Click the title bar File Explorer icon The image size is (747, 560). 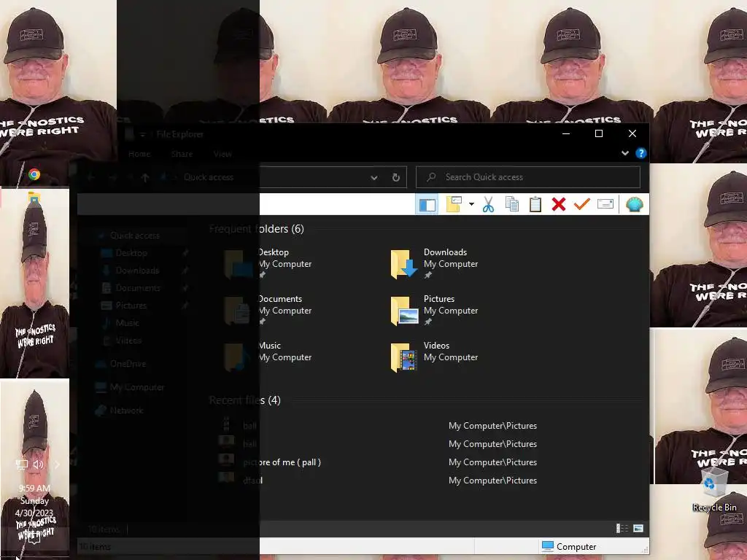tap(130, 134)
